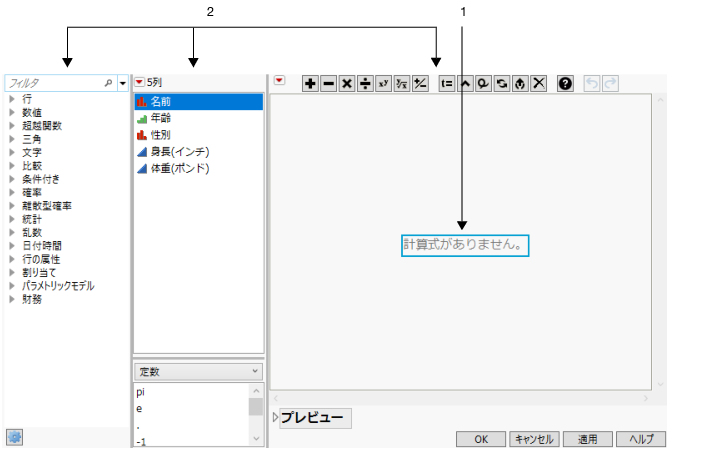The width and height of the screenshot is (709, 449).
Task: Click the constants list scrollbar thumb
Action: [256, 406]
